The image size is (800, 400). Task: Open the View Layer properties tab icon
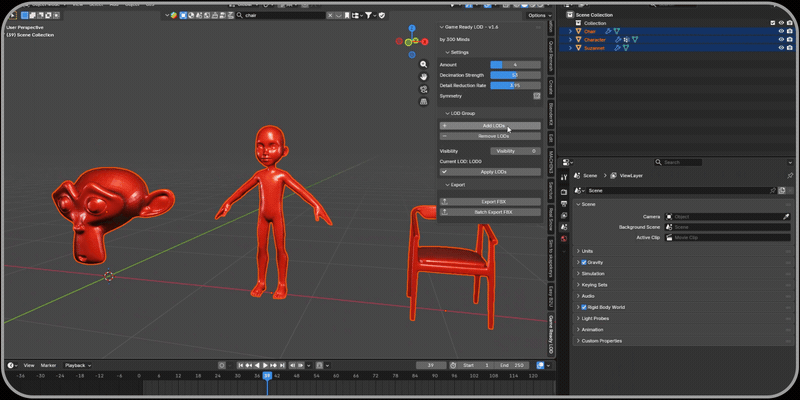pyautogui.click(x=564, y=215)
